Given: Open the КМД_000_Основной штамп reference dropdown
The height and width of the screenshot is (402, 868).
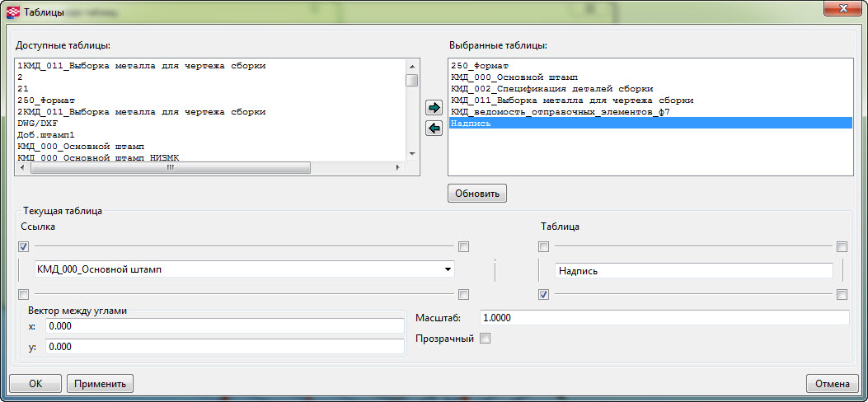Looking at the screenshot, I should [x=448, y=269].
